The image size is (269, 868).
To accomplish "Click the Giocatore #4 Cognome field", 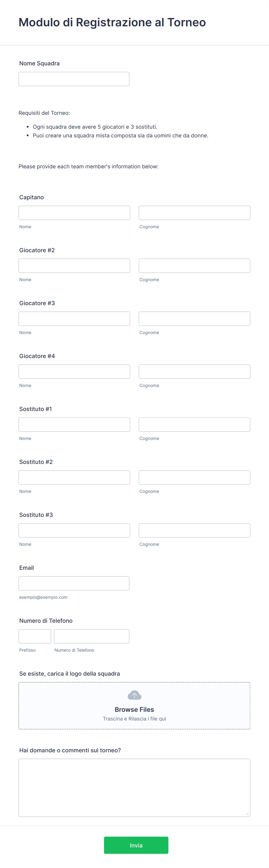I will tap(194, 371).
